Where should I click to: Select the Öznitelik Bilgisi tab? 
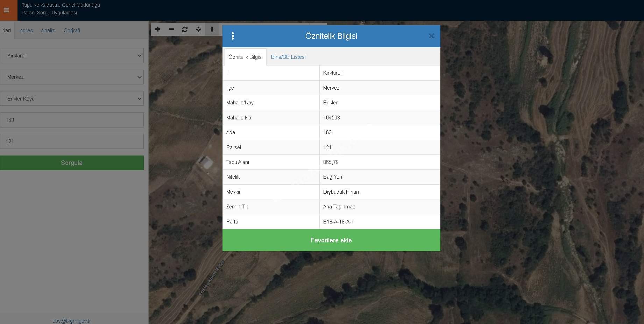pyautogui.click(x=245, y=57)
